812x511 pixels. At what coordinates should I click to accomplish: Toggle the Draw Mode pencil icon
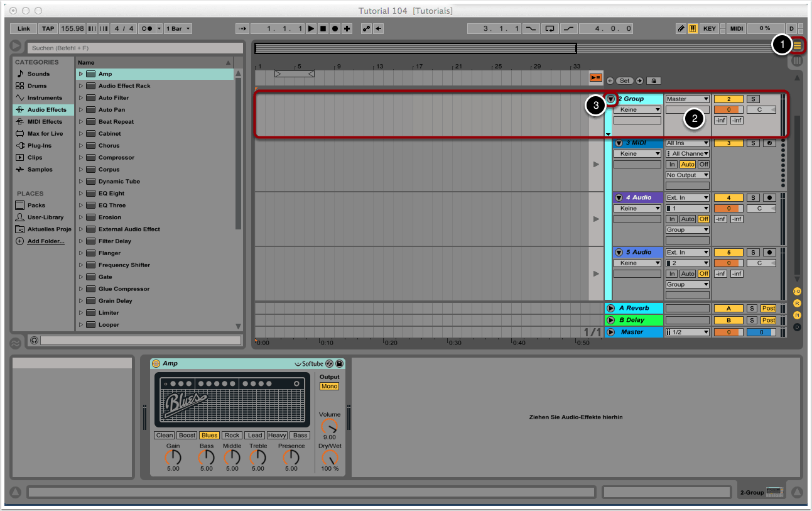tap(681, 29)
